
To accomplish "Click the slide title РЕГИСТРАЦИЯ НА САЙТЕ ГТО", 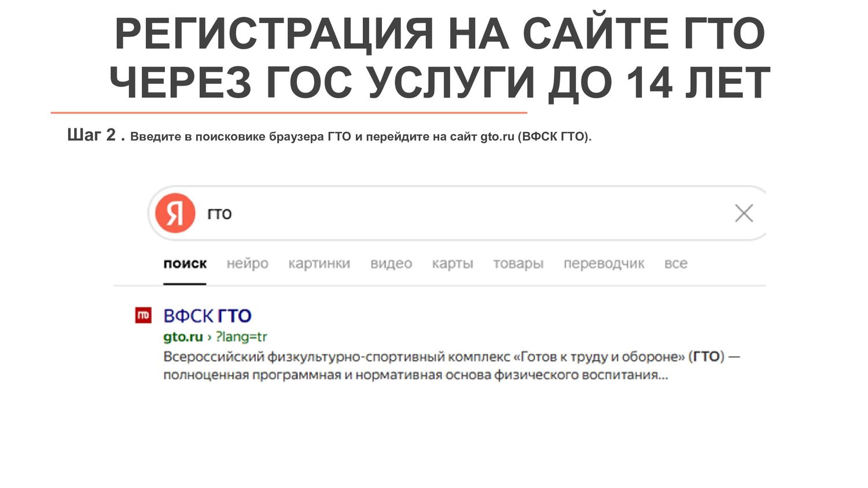I will [x=440, y=34].
